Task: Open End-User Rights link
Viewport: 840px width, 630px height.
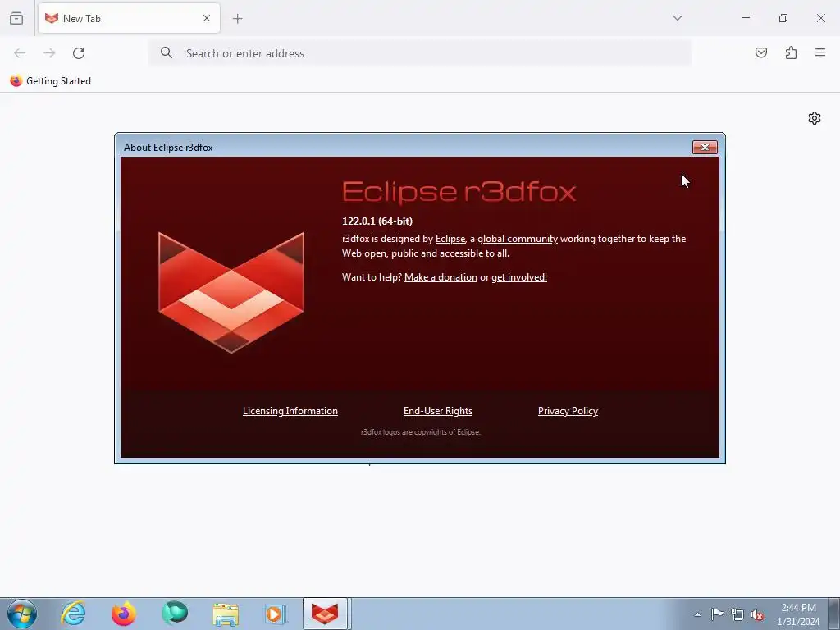Action: point(438,411)
